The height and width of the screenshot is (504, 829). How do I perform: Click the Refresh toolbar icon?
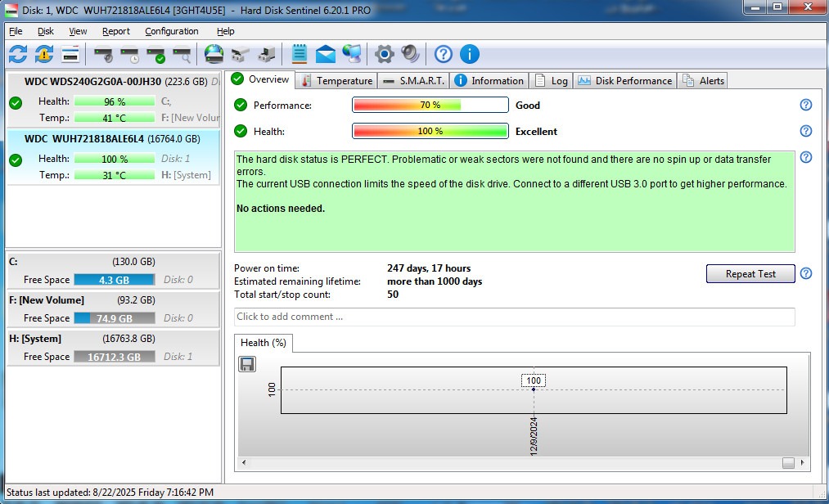coord(18,54)
